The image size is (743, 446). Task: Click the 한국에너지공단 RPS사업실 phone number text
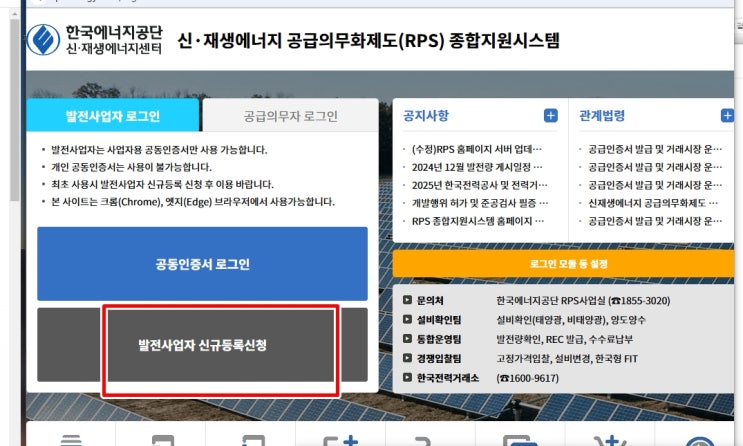pos(583,301)
